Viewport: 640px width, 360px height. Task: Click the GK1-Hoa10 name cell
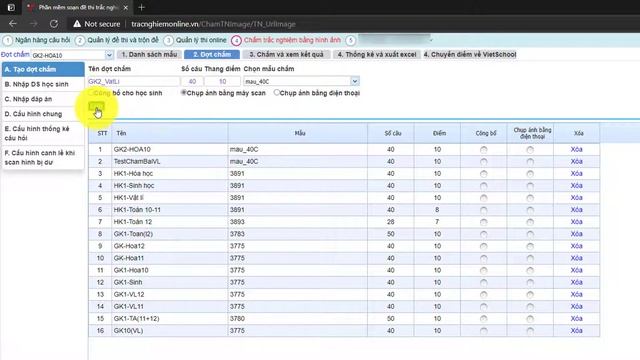click(170, 270)
